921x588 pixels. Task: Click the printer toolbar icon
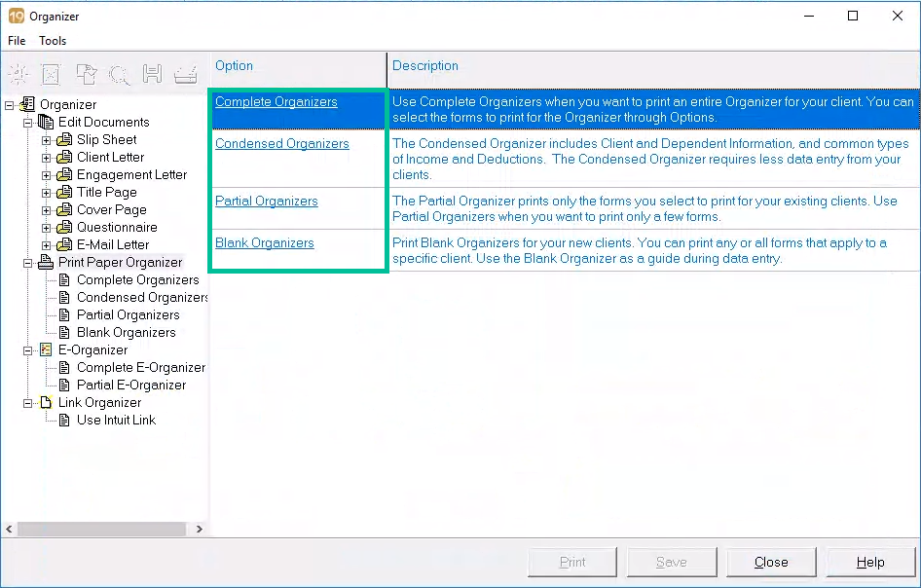[186, 74]
